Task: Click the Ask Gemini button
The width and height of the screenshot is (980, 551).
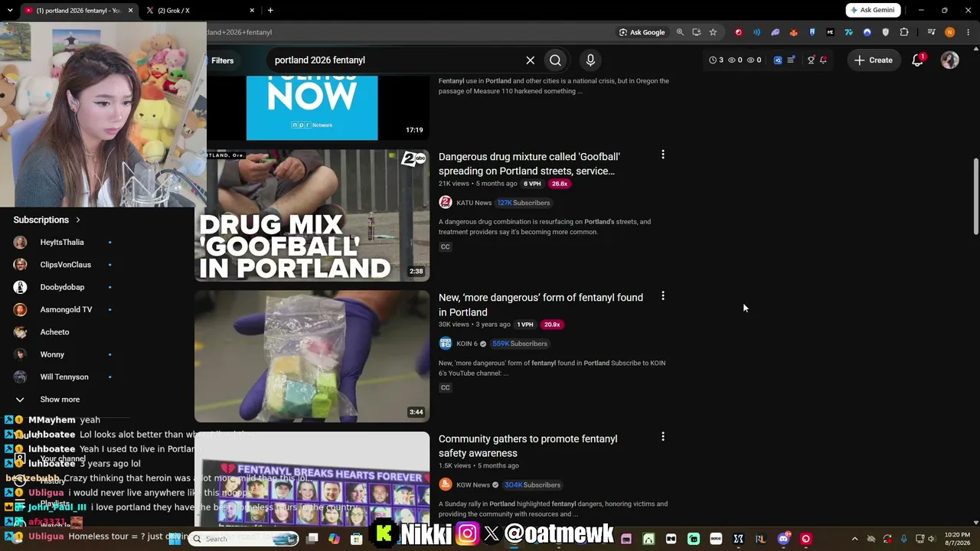Action: pyautogui.click(x=873, y=10)
